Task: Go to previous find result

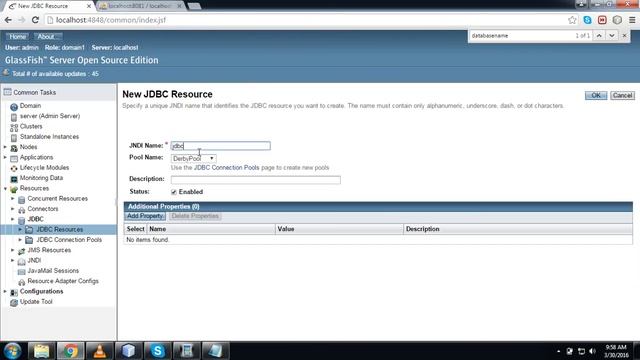Action: click(x=599, y=36)
